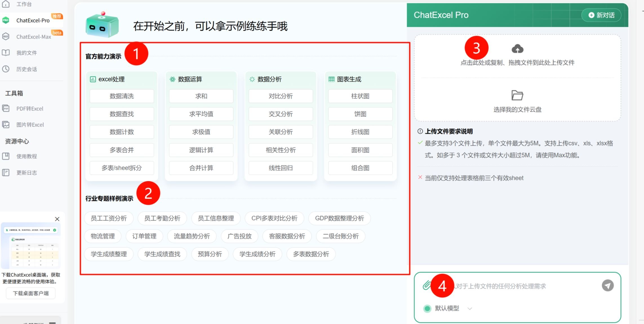This screenshot has height=324, width=644.
Task: Try the 饼图 chart example
Action: [x=360, y=114]
